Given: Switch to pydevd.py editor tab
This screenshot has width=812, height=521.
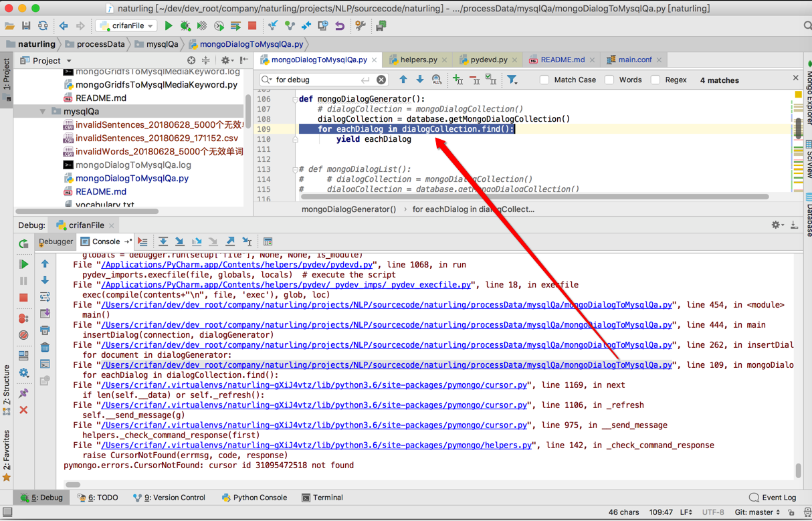Looking at the screenshot, I should (x=488, y=60).
